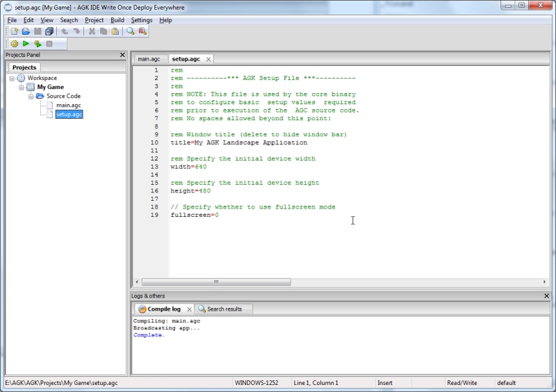Click the New file toolbar icon
Viewport: 556px width, 392px height.
pos(14,31)
